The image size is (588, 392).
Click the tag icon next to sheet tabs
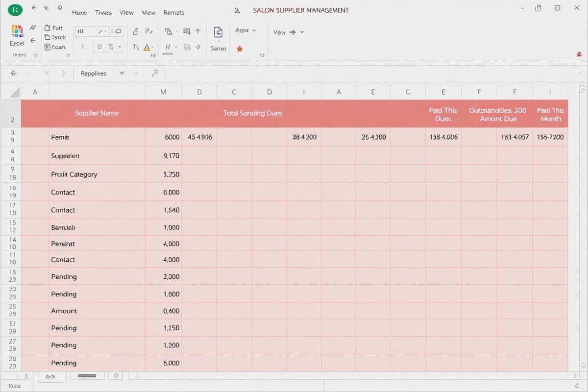coord(116,376)
